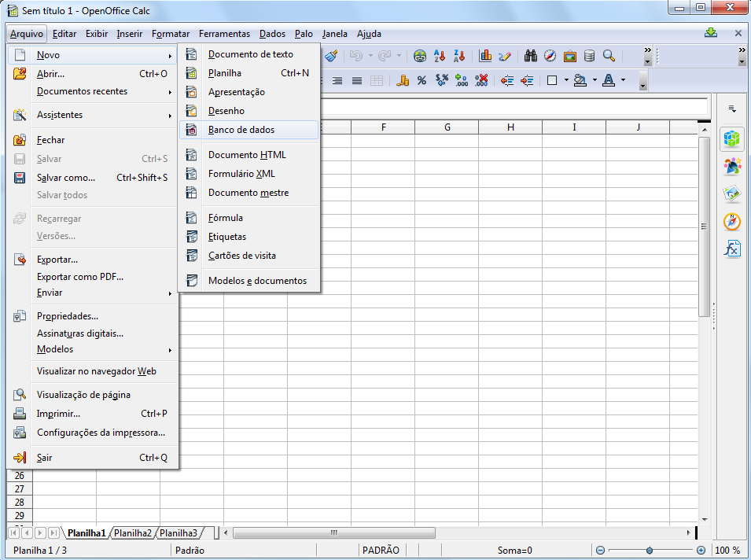
Task: Open the Navigator compass icon
Action: coord(551,56)
